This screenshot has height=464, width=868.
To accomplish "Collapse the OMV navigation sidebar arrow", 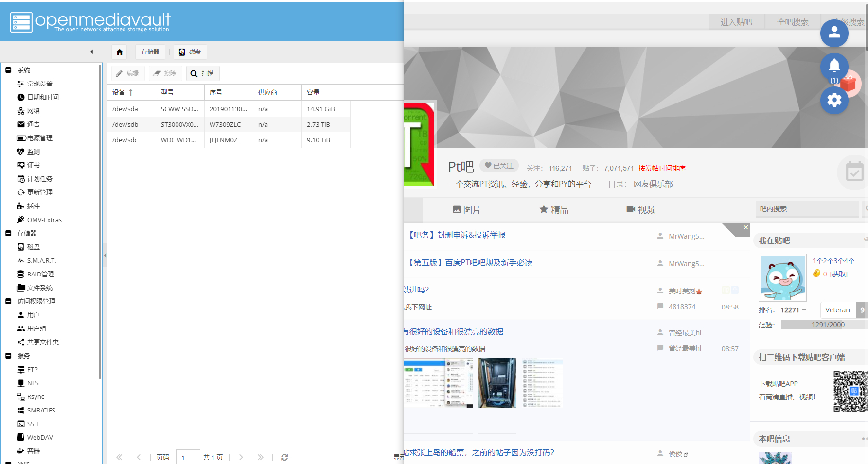I will 92,52.
